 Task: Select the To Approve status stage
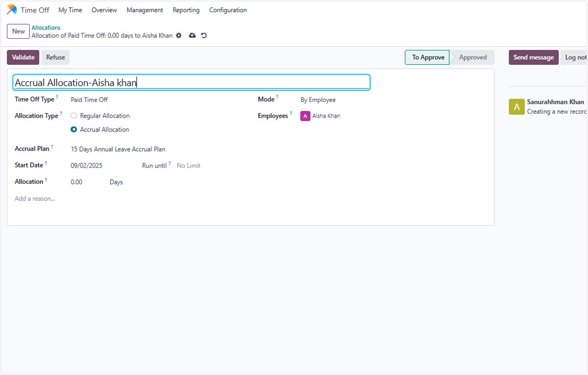427,57
